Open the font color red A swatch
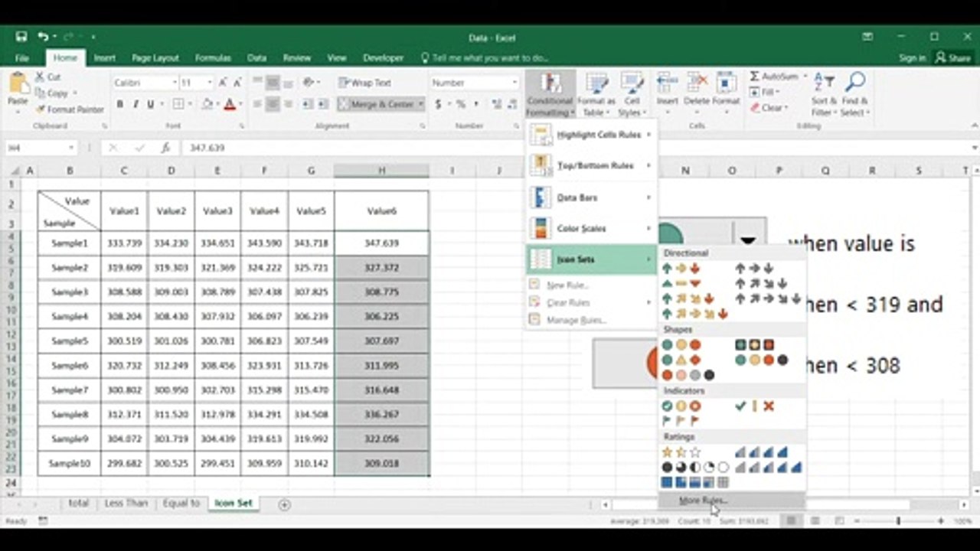The height and width of the screenshot is (551, 980). tap(229, 104)
